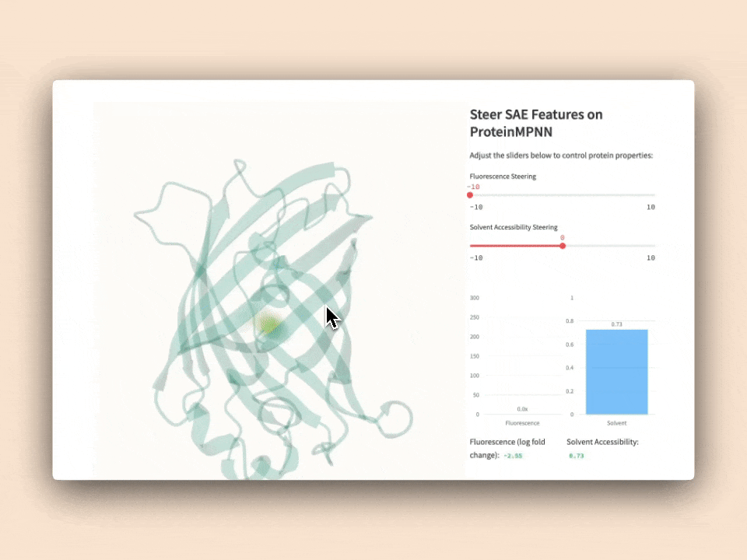Click the "Solvent Accessibility Steering" slider label
This screenshot has height=560, width=747.
click(x=514, y=227)
